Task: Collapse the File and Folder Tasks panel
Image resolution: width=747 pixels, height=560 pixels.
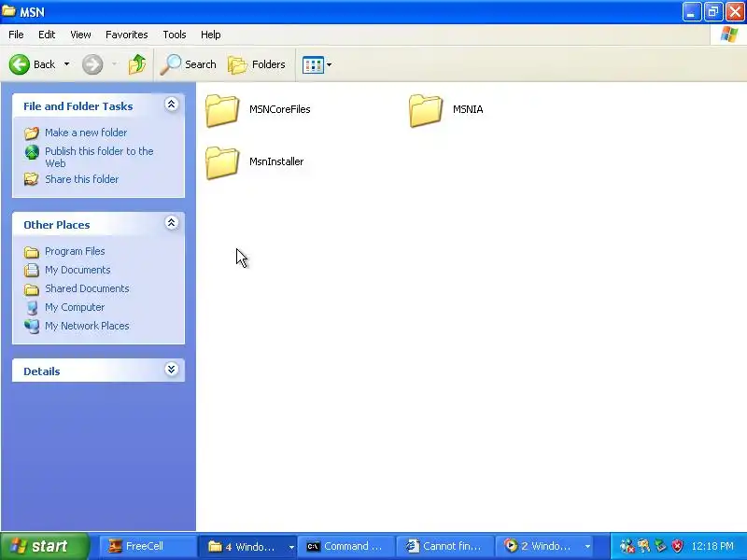Action: pyautogui.click(x=172, y=104)
